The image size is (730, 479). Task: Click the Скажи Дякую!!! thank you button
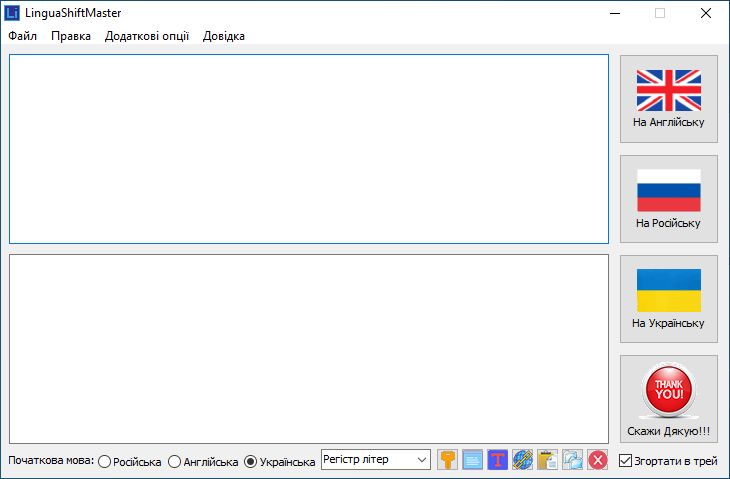pos(669,399)
